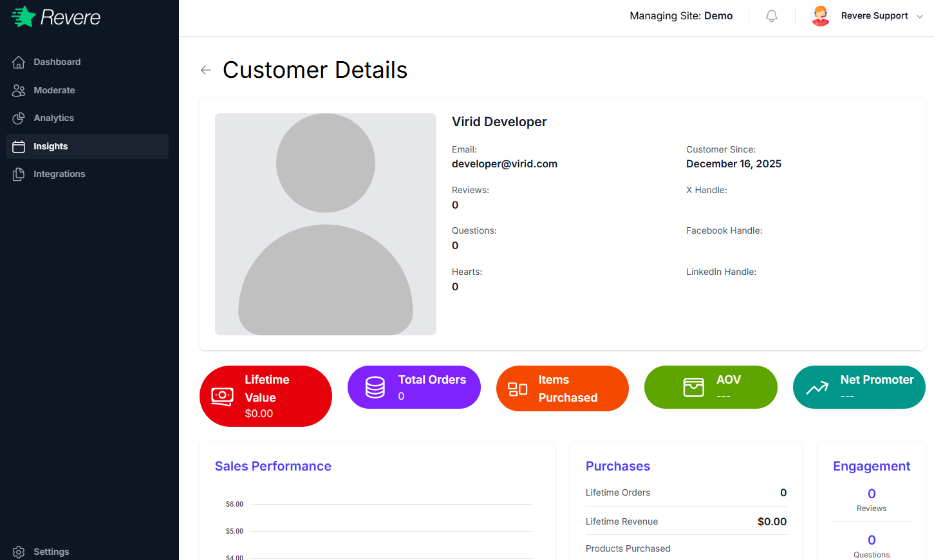
Task: Click the back arrow near Customer Details
Action: tap(205, 70)
